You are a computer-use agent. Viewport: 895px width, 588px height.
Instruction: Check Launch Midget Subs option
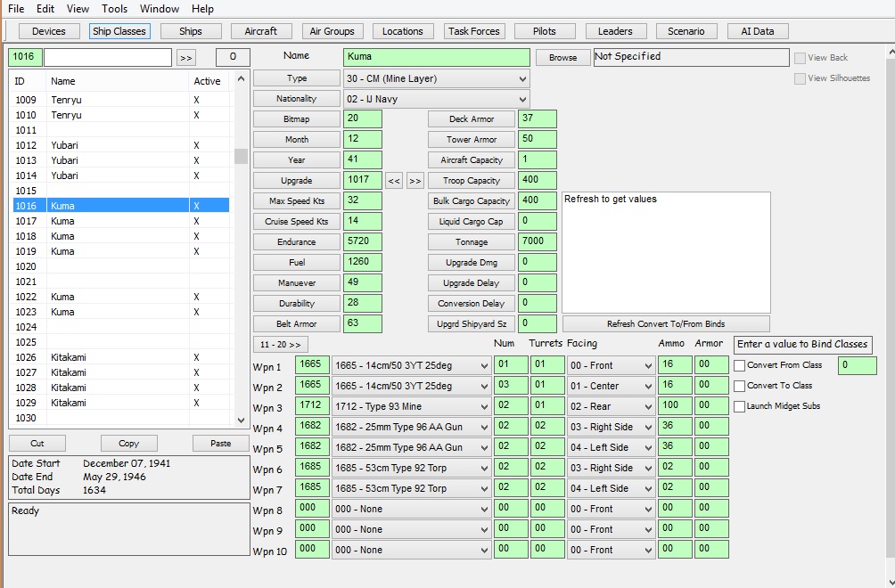point(740,406)
